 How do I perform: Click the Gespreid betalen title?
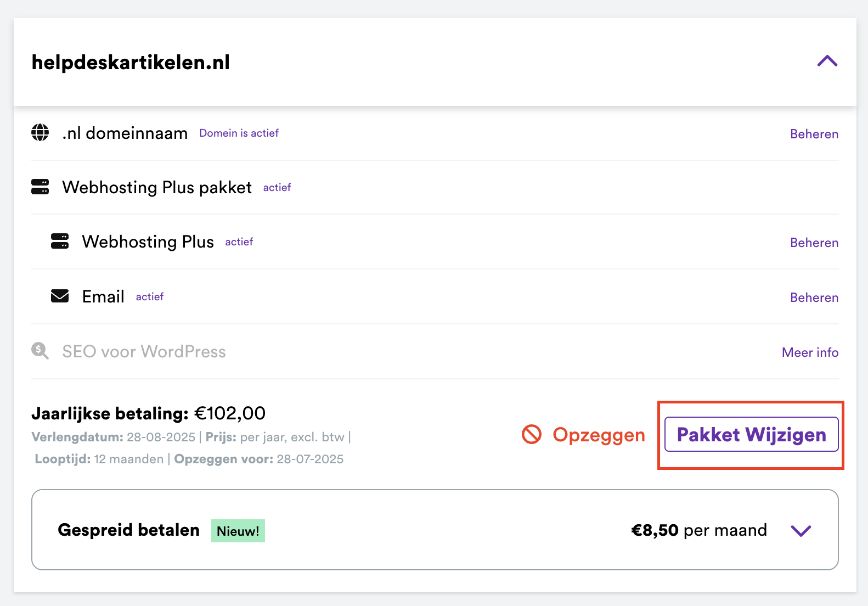tap(128, 530)
